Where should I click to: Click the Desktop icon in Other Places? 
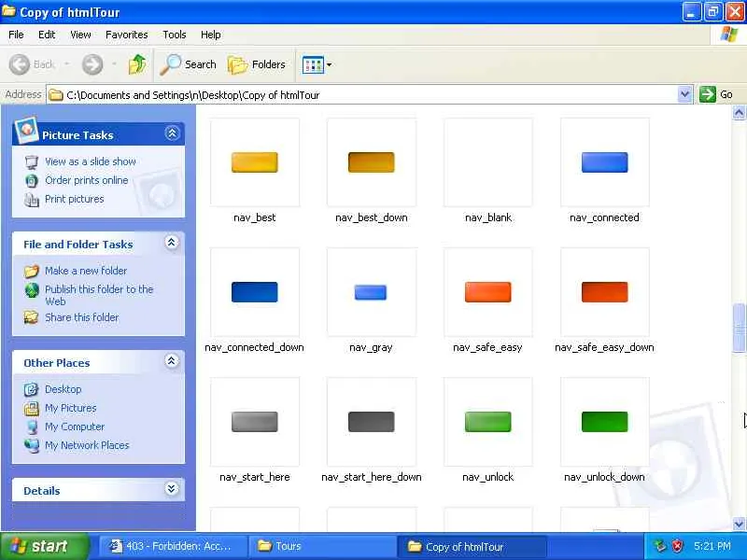32,389
